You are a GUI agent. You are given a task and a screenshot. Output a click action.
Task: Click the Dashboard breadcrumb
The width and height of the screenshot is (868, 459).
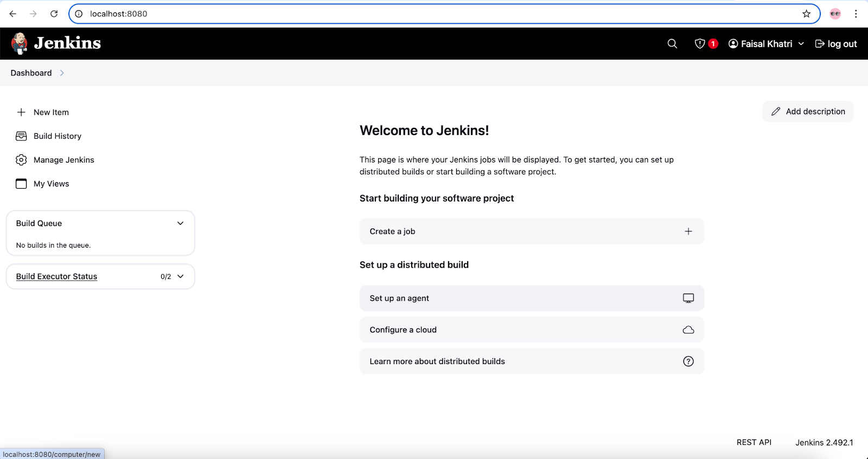click(31, 73)
